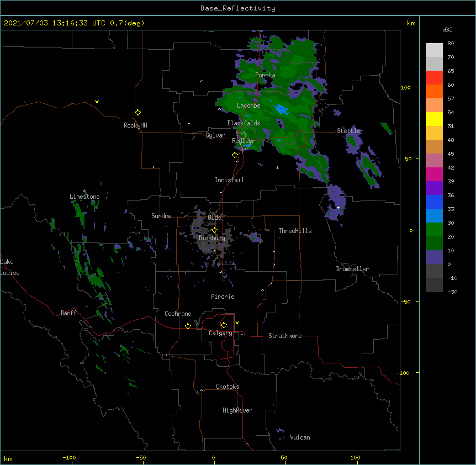Click the -100 tick on bottom axis

69,457
